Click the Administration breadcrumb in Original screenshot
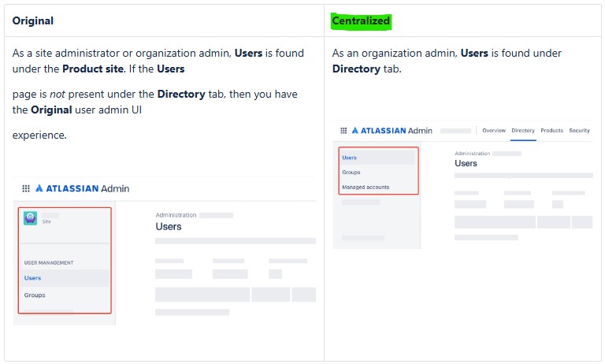 (175, 214)
